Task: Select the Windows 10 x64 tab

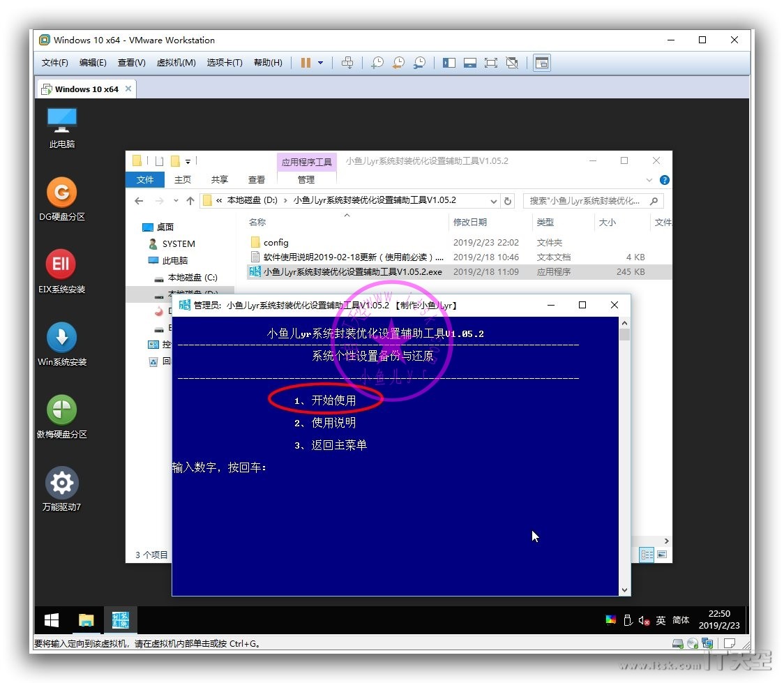Action: 86,89
